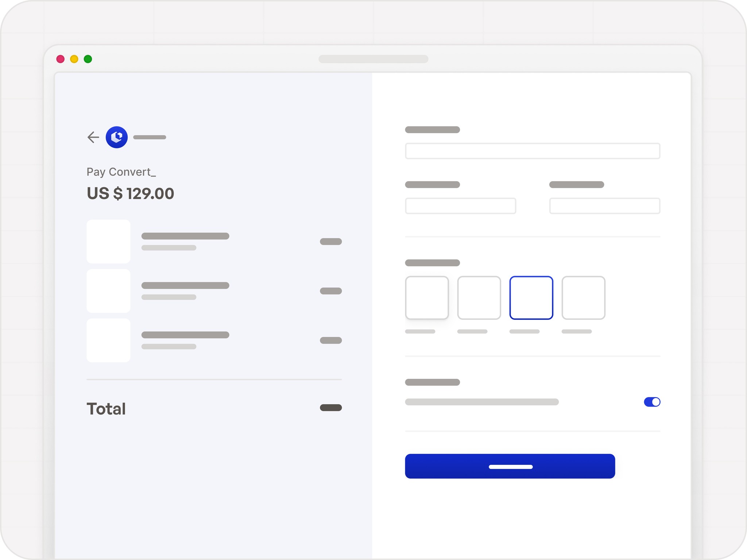Click the right half-width input field
This screenshot has height=560, width=747.
click(604, 206)
